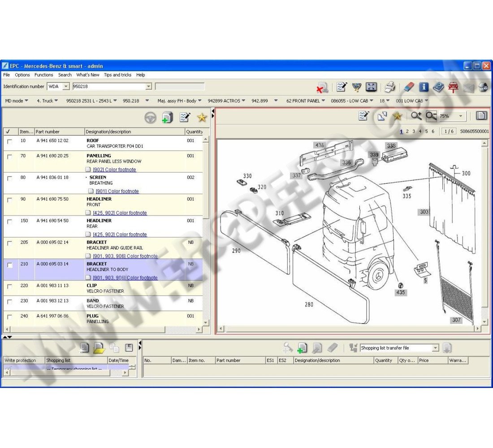Open the shopping cart icon in top toolbar
Viewport: 493px width, 448px height.
356,87
